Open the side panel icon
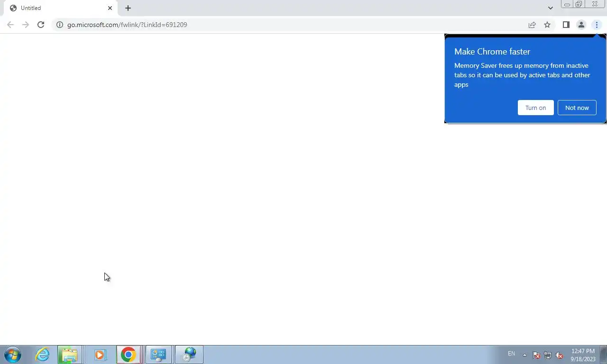The image size is (607, 364). [x=566, y=25]
